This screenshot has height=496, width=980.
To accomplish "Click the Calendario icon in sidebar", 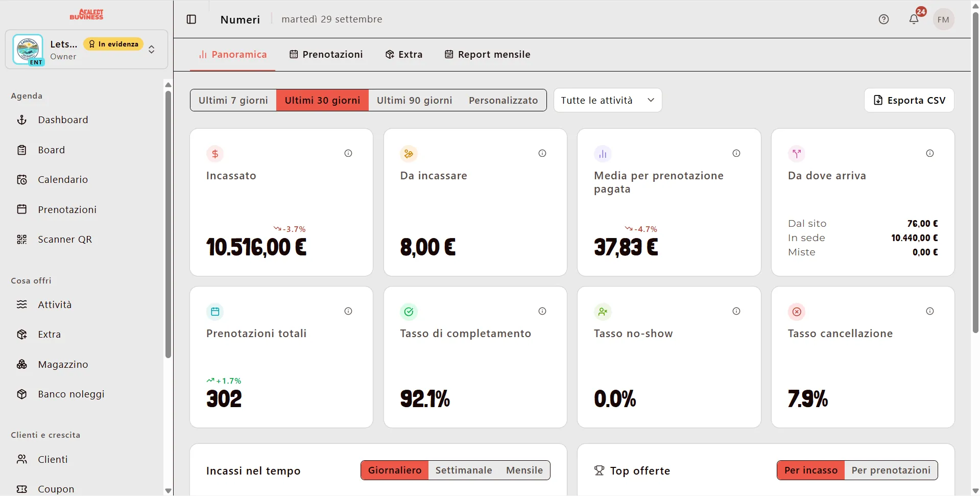I will [x=22, y=180].
